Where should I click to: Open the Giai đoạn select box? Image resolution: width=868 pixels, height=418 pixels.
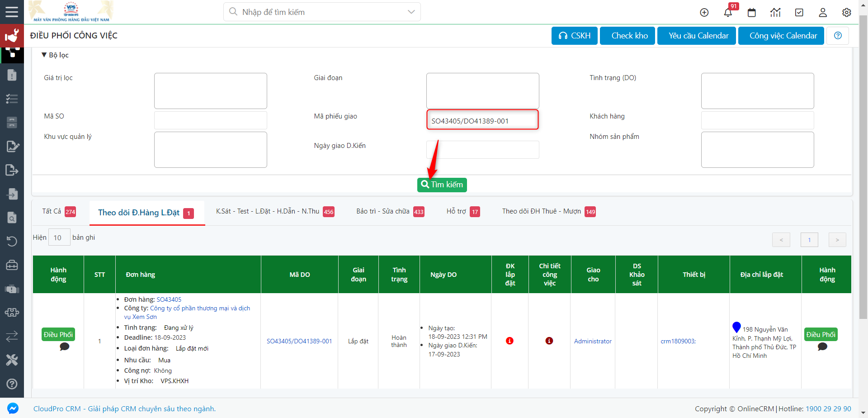click(x=483, y=91)
